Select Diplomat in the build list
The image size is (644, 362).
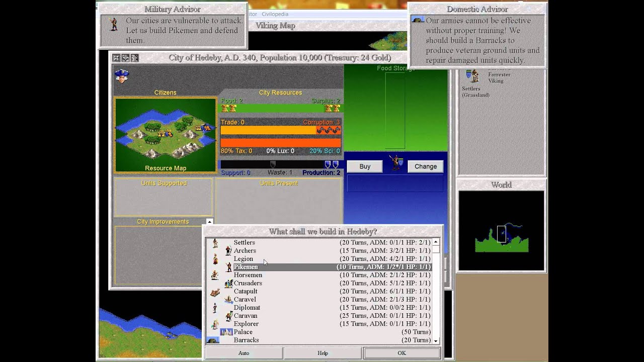(x=332, y=308)
